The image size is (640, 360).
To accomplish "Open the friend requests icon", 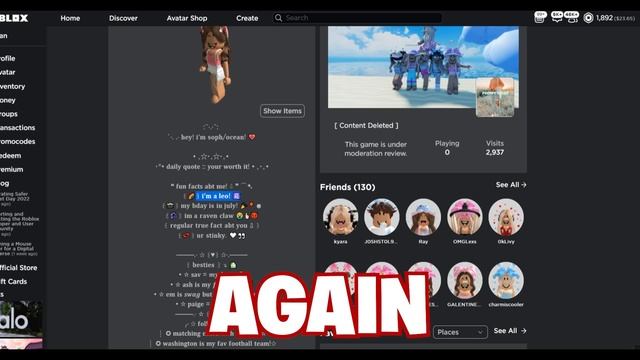I will point(572,17).
